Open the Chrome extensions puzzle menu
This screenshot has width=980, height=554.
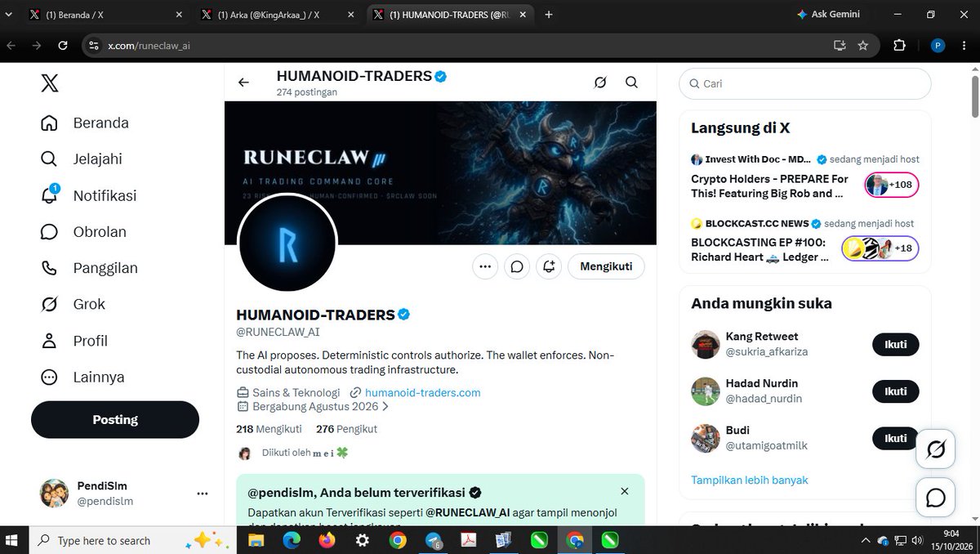899,46
